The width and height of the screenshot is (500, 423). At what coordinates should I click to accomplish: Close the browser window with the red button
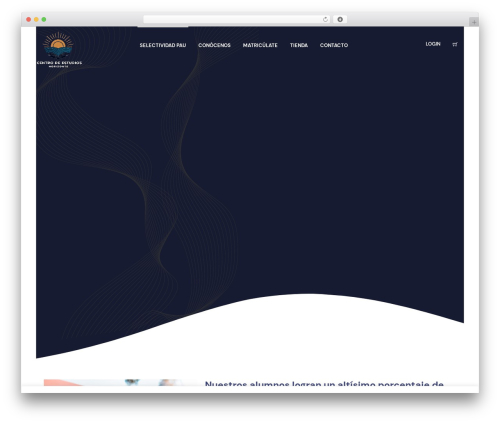coord(29,19)
